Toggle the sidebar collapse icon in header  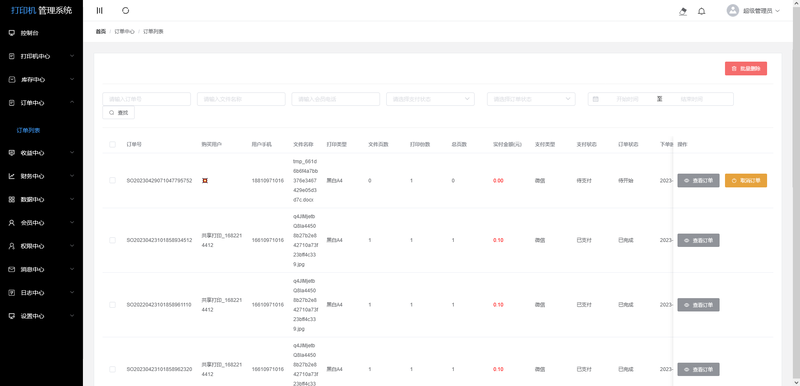click(99, 11)
